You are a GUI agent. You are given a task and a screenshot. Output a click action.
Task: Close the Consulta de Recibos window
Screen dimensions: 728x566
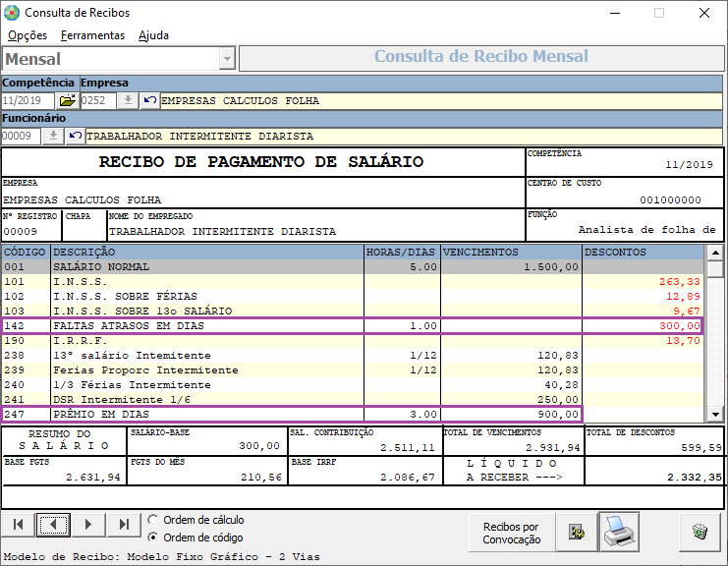coord(703,13)
